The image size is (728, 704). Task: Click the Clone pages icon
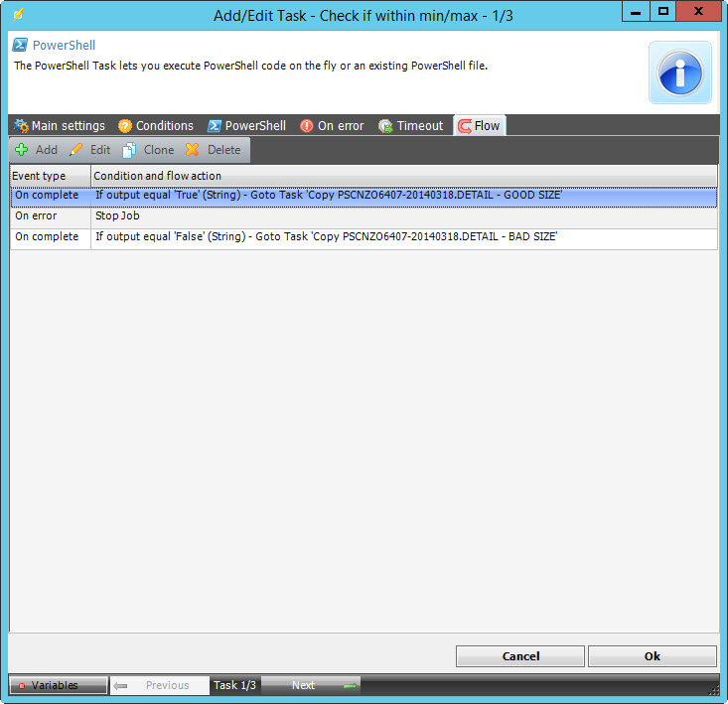tap(129, 150)
